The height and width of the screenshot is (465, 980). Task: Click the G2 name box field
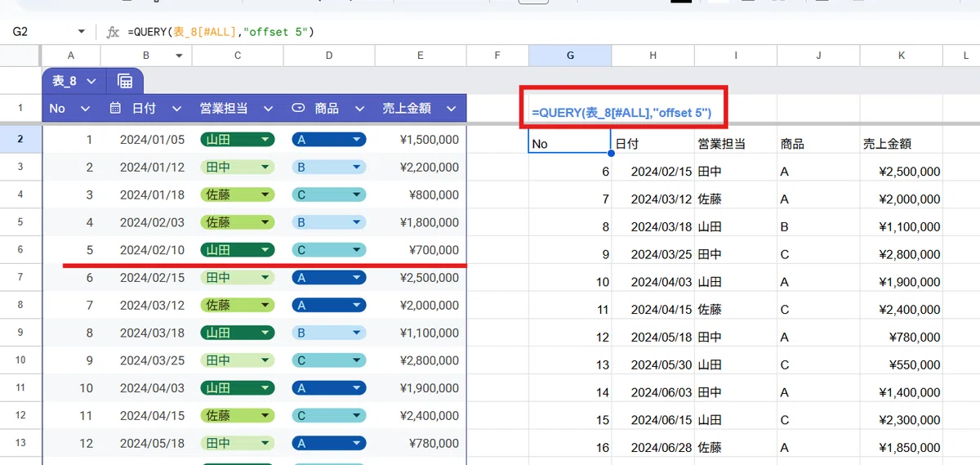tap(41, 31)
